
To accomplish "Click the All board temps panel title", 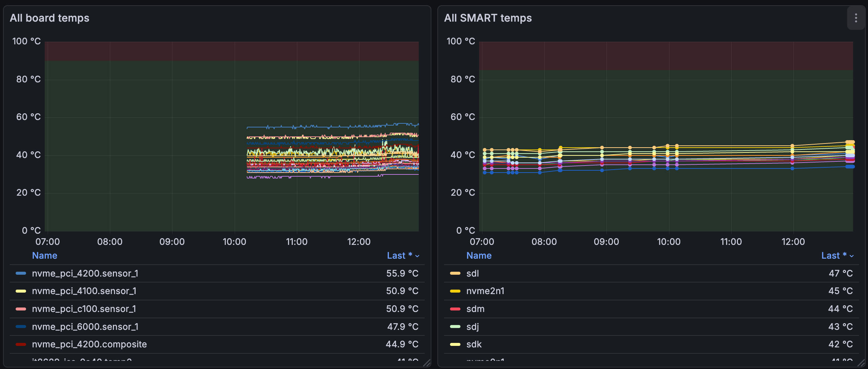I will 50,18.
